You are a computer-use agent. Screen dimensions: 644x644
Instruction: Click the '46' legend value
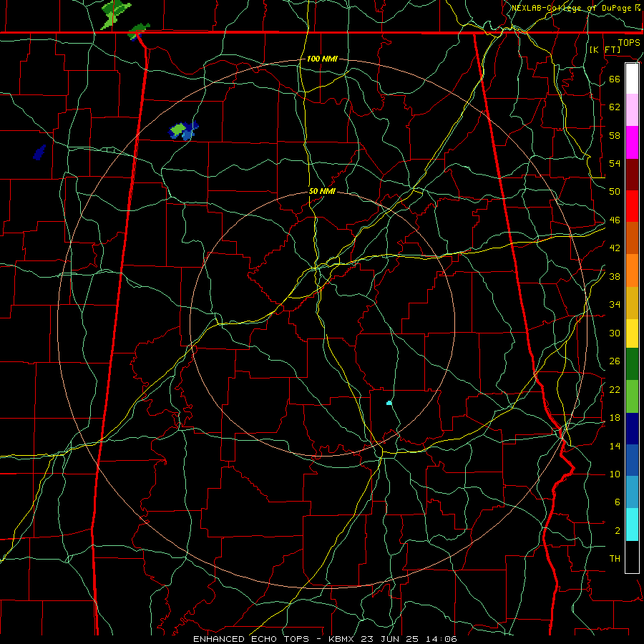pos(615,220)
